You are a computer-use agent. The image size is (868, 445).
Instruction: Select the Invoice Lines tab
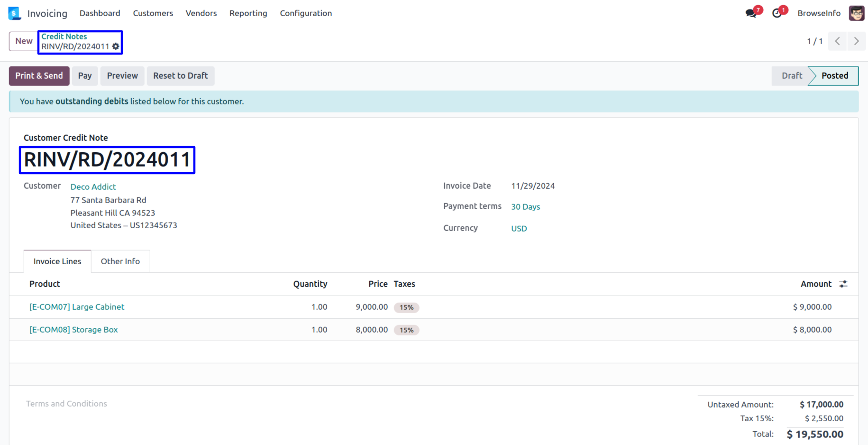57,261
